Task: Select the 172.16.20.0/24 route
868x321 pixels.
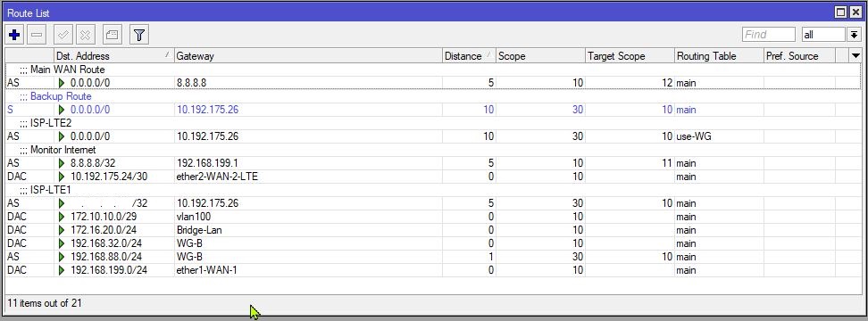Action: tap(433, 230)
